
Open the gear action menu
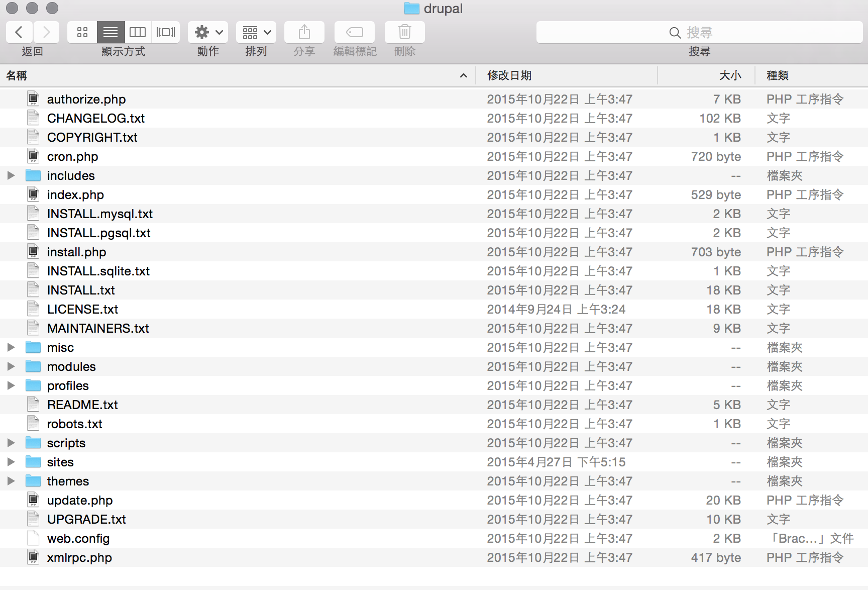click(208, 32)
